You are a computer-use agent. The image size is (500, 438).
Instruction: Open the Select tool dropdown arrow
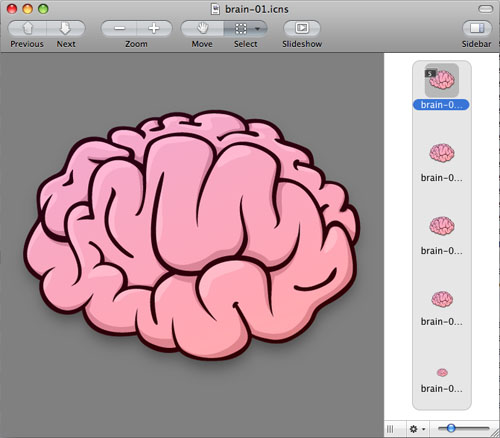[258, 29]
